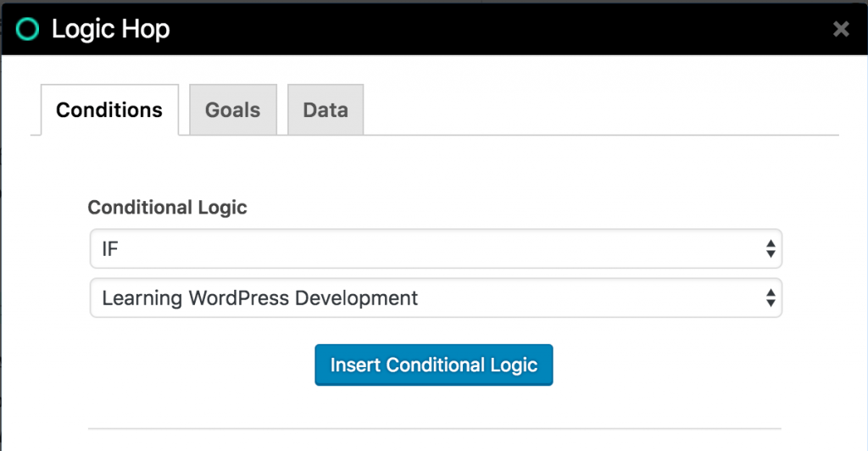The height and width of the screenshot is (451, 868).
Task: Click down arrow of the Learning WordPress Development select
Action: point(771,303)
